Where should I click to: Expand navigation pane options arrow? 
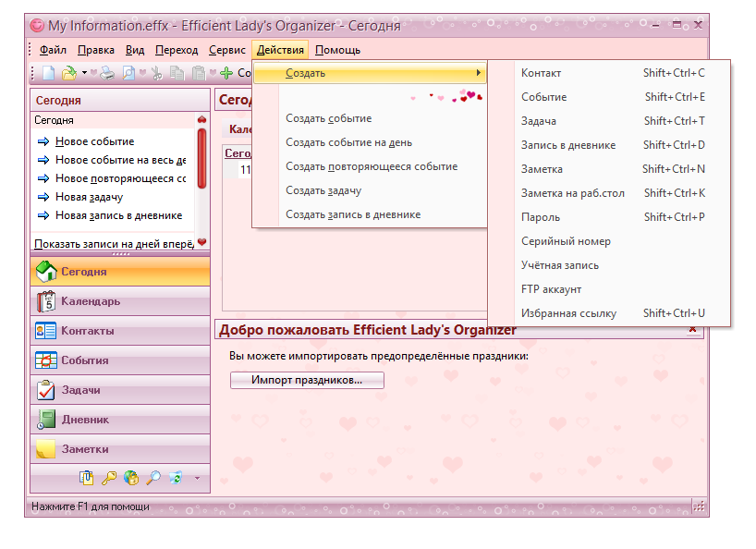coord(197,479)
